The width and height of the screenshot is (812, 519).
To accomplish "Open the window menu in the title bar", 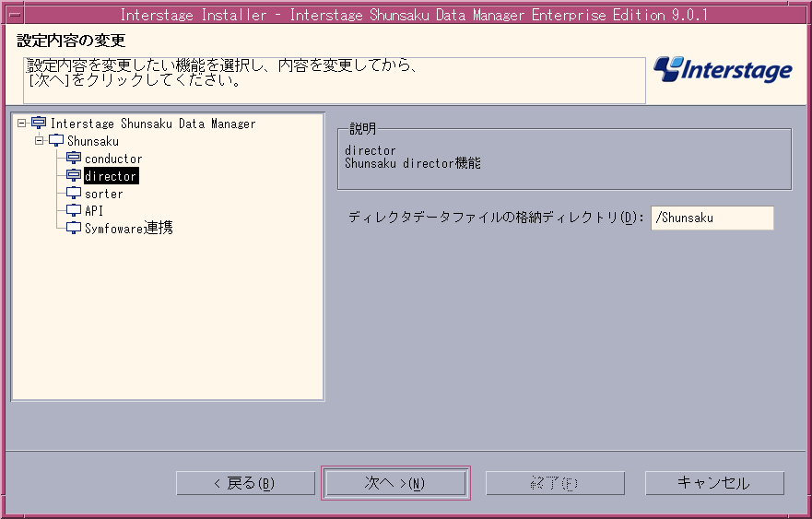I will coord(15,14).
